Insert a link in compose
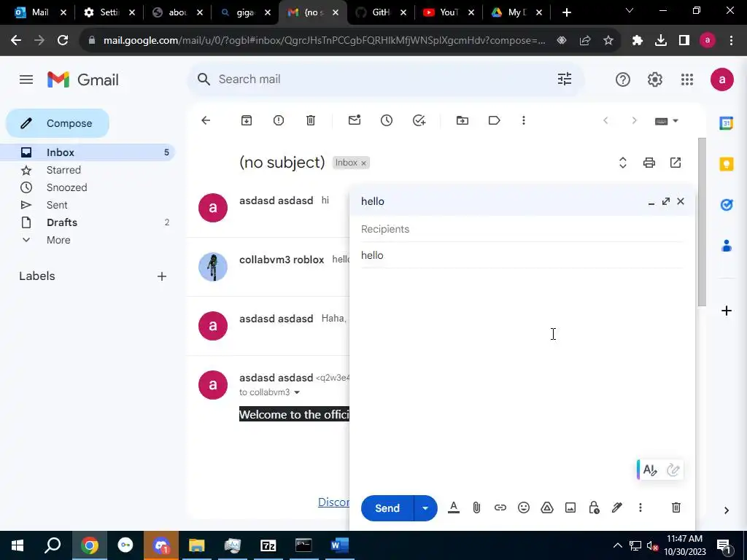Viewport: 747px width, 560px height. [x=500, y=507]
